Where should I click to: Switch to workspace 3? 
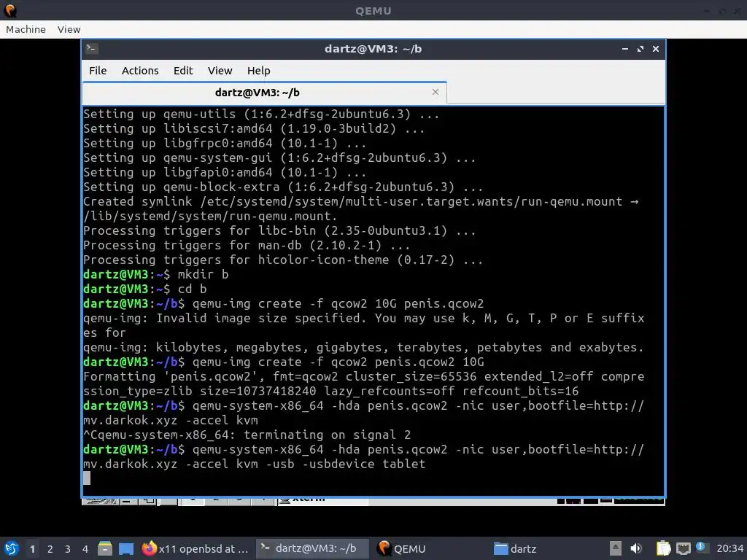[68, 549]
